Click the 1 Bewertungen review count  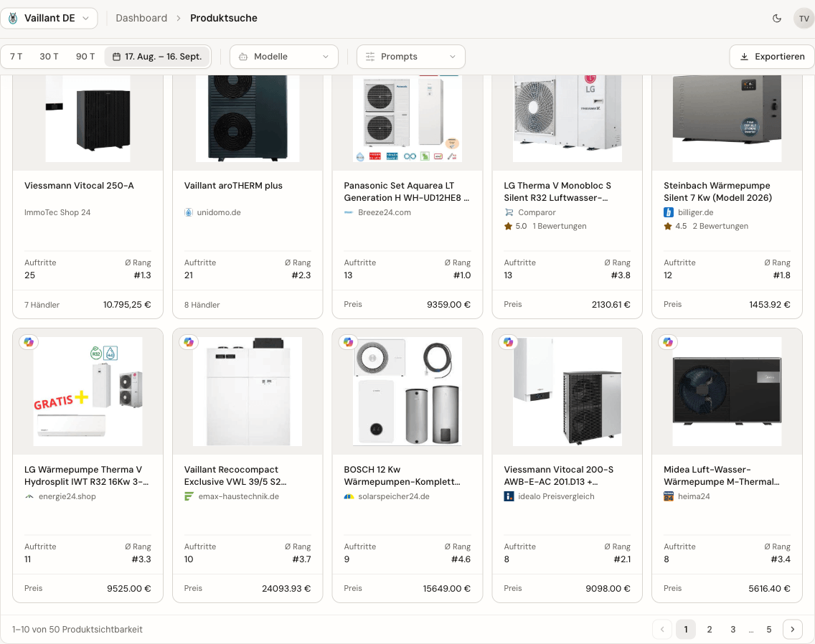pos(560,226)
